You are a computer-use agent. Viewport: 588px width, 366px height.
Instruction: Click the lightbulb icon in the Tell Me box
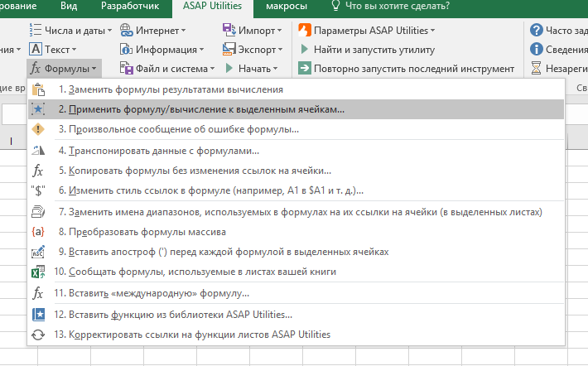coord(335,6)
